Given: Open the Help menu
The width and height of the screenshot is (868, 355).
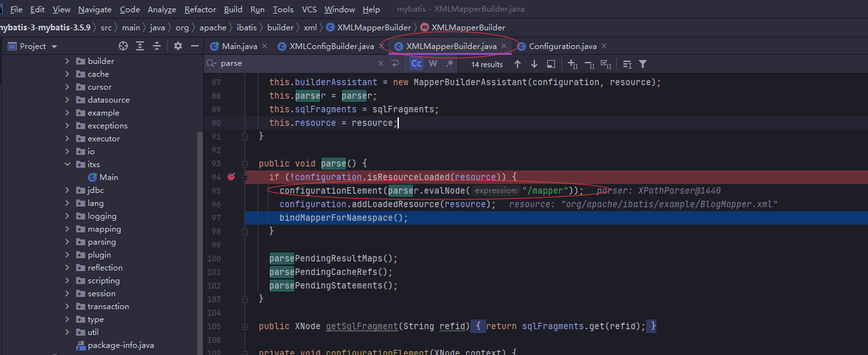Looking at the screenshot, I should 371,10.
